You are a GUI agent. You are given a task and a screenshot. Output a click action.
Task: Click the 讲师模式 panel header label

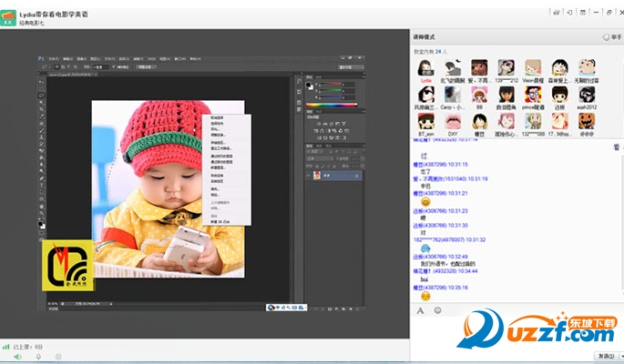pyautogui.click(x=424, y=37)
